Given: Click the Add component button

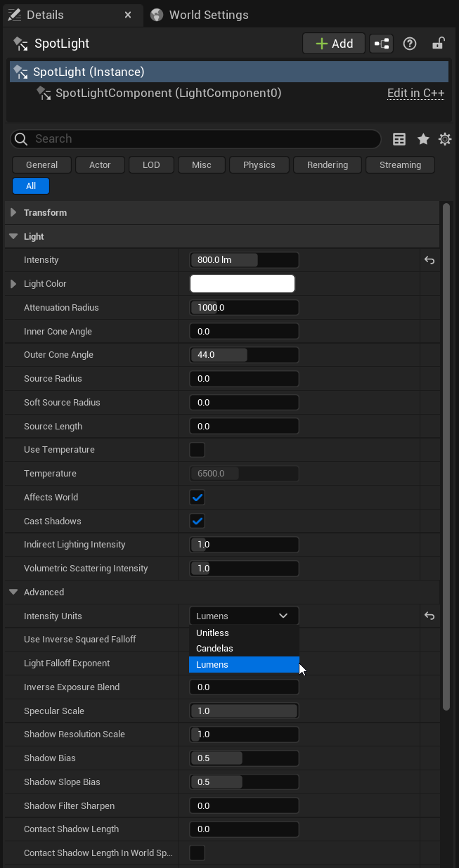Looking at the screenshot, I should coord(334,44).
